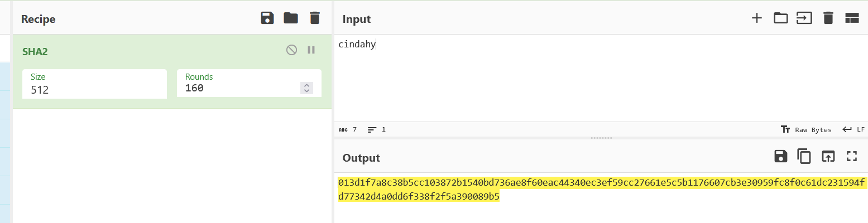Clear input and output
868x223 pixels.
(x=828, y=18)
